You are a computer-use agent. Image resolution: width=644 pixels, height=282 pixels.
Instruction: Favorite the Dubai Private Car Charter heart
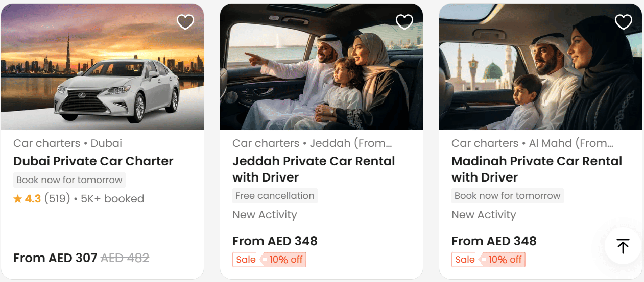click(185, 22)
